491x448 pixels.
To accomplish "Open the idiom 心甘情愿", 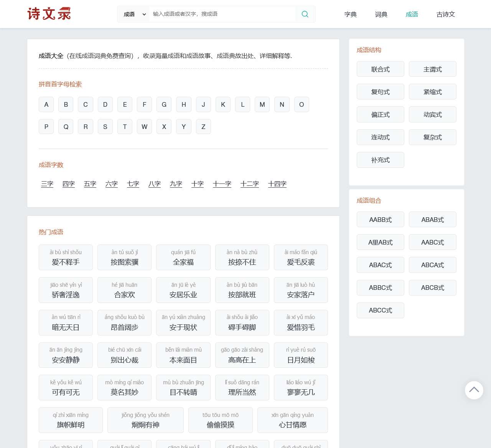I will tap(292, 420).
